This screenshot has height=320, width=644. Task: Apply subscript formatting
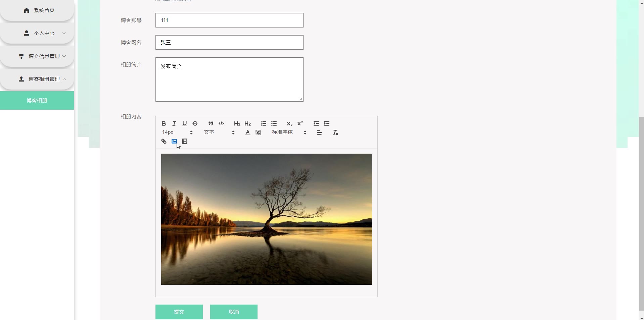pos(289,123)
